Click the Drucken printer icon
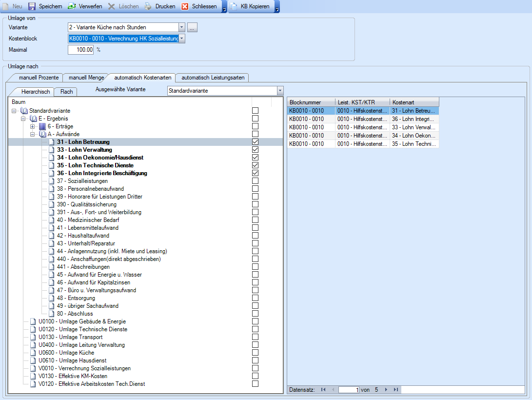 pyautogui.click(x=148, y=6)
